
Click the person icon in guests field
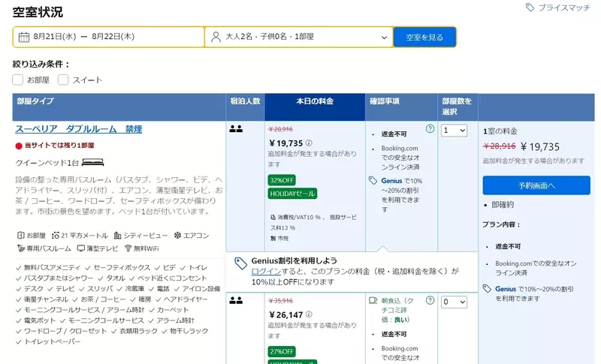point(216,37)
